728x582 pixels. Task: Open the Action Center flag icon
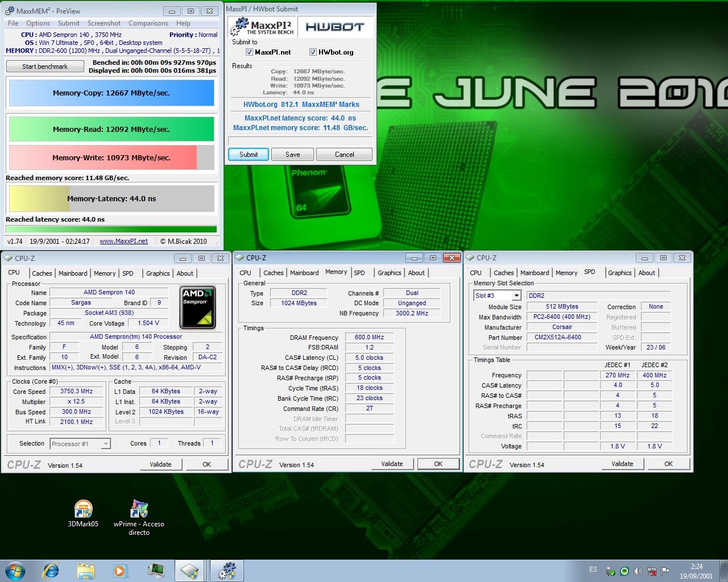tap(665, 571)
